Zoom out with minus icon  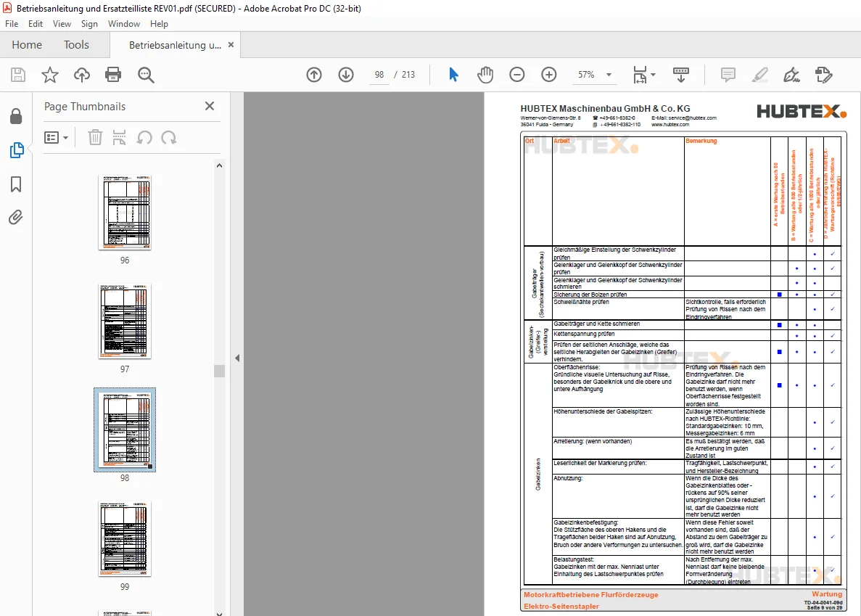[516, 75]
